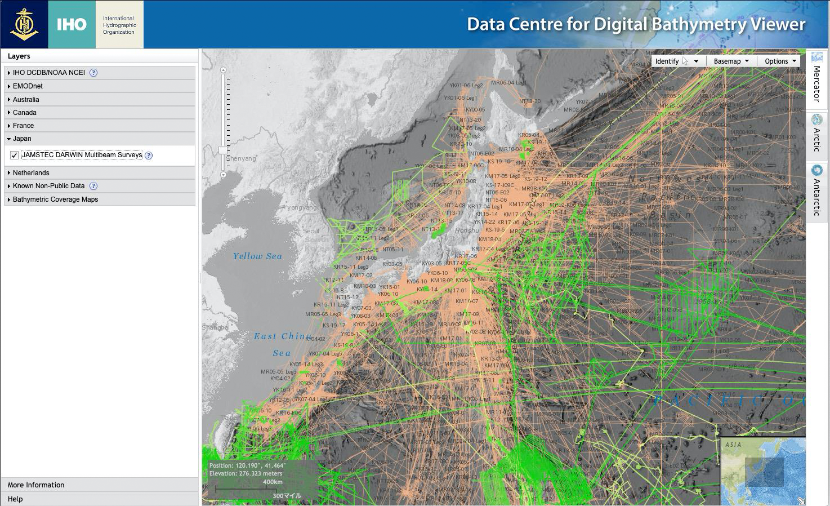Viewport: 830px width, 506px height.
Task: Expand the France layer group
Action: 100,125
